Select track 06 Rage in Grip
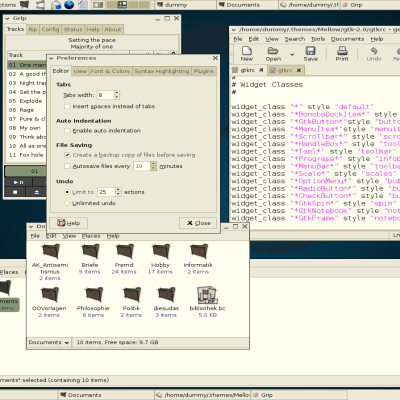This screenshot has height=400, width=400. click(27, 110)
